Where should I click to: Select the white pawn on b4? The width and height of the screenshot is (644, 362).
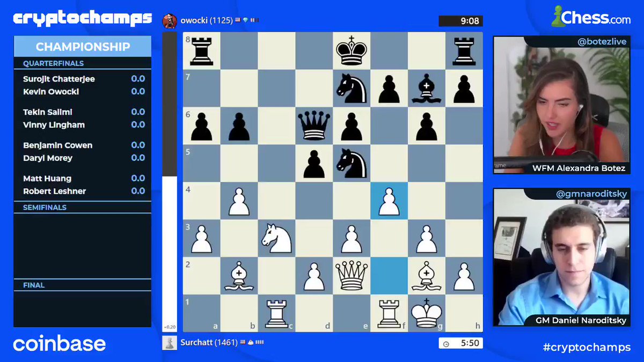tap(239, 201)
